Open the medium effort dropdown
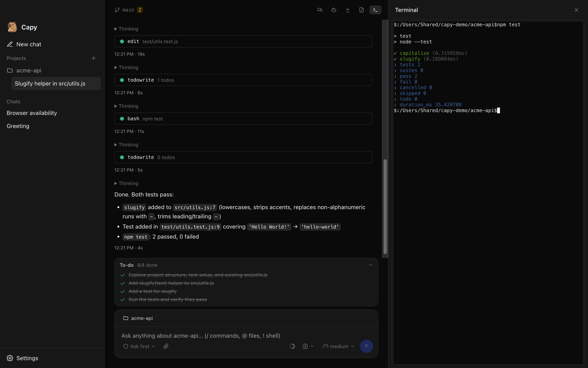Image resolution: width=588 pixels, height=368 pixels. [338, 346]
